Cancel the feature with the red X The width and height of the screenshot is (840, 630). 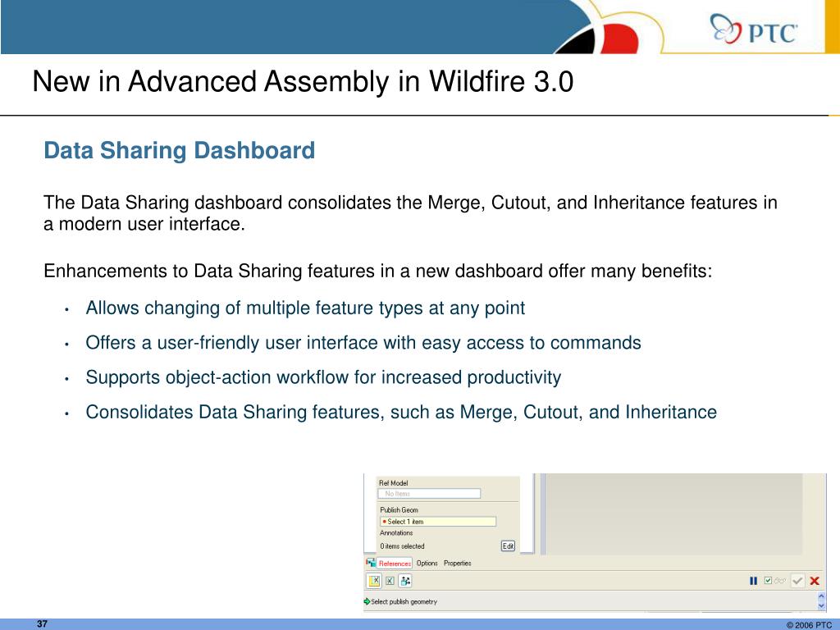tap(815, 581)
